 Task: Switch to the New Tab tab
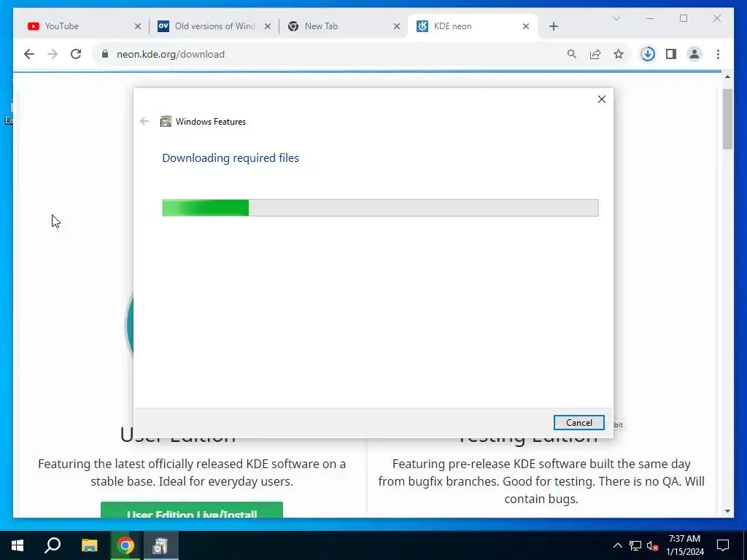(x=343, y=26)
